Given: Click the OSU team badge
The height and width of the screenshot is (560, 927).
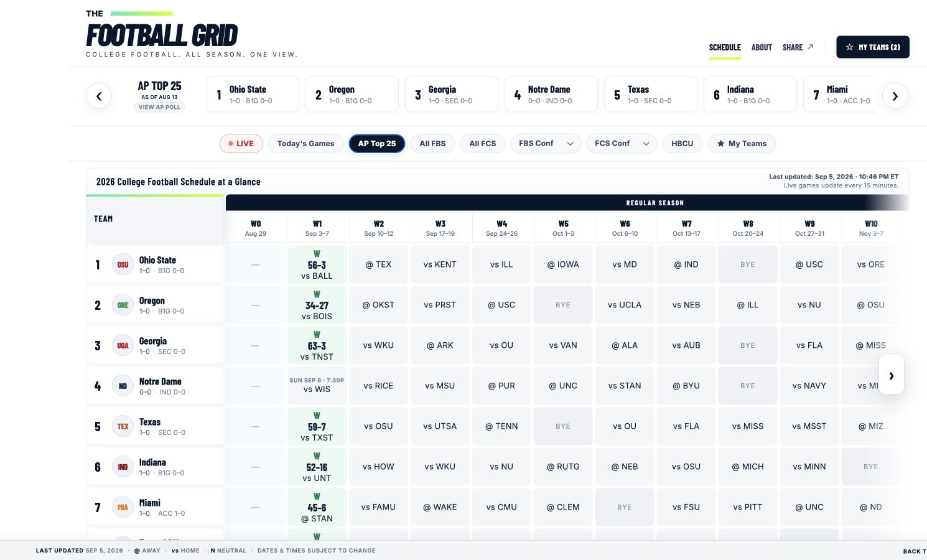Looking at the screenshot, I should click(123, 264).
